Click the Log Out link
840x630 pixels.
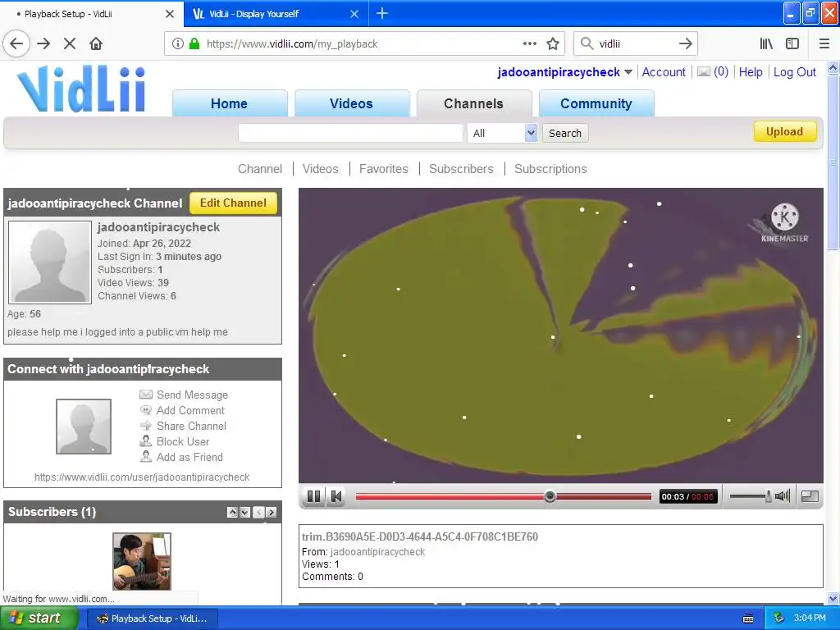point(794,72)
